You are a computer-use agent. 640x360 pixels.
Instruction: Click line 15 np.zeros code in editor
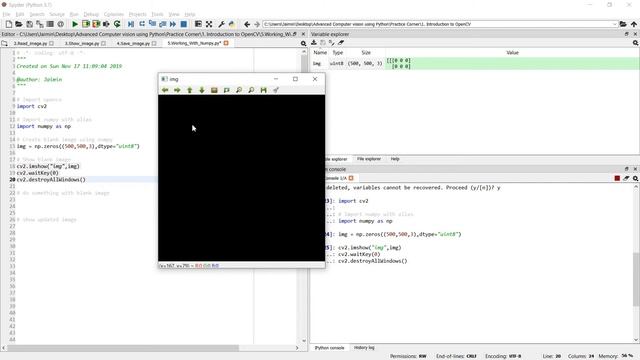point(78,146)
